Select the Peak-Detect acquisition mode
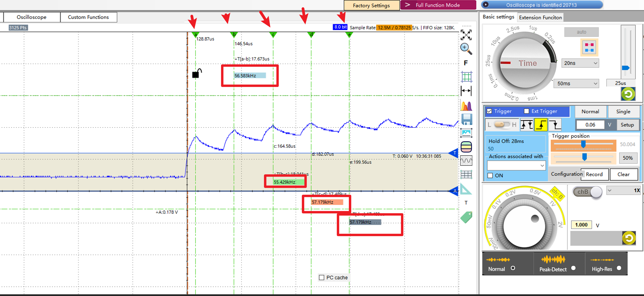This screenshot has height=296, width=644. point(573,268)
